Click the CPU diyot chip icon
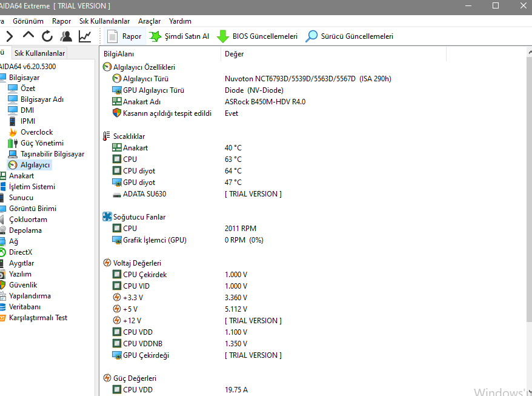The height and width of the screenshot is (396, 532). (x=117, y=170)
